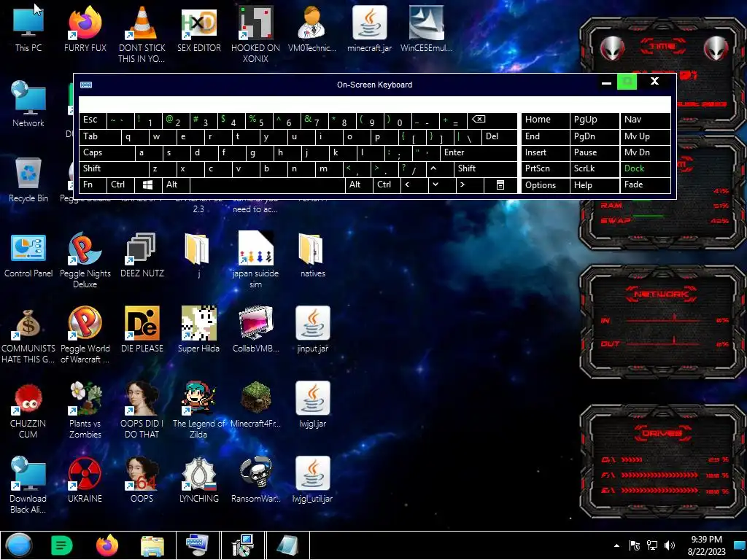Open the natives folder
This screenshot has height=560, width=747.
coord(312,254)
